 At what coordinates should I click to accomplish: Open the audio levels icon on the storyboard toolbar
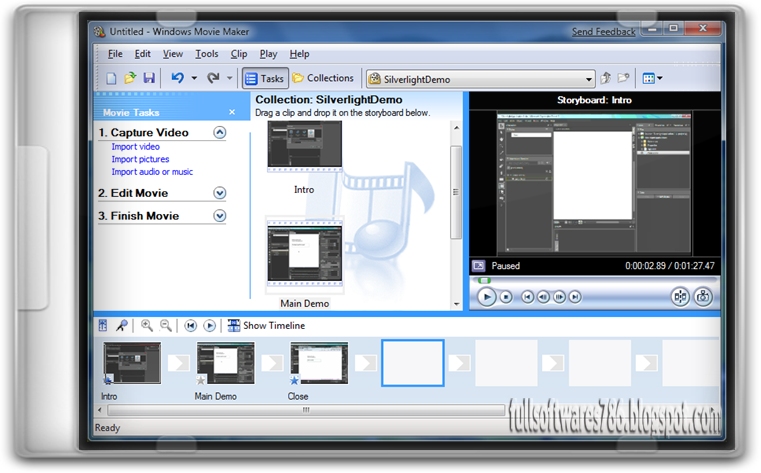(x=103, y=326)
